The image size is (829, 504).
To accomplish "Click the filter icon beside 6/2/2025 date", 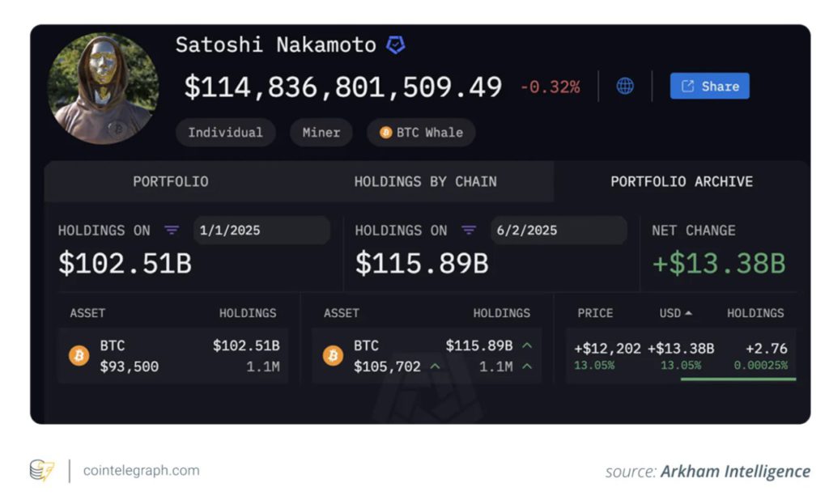I will [x=469, y=231].
